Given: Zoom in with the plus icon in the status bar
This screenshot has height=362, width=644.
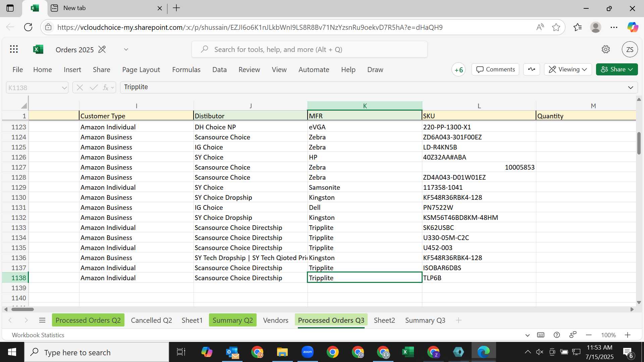Looking at the screenshot, I should [628, 335].
